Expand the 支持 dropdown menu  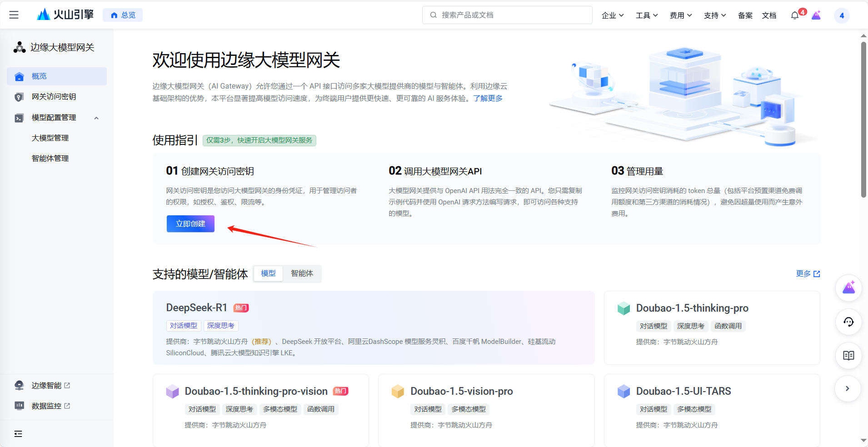coord(715,15)
